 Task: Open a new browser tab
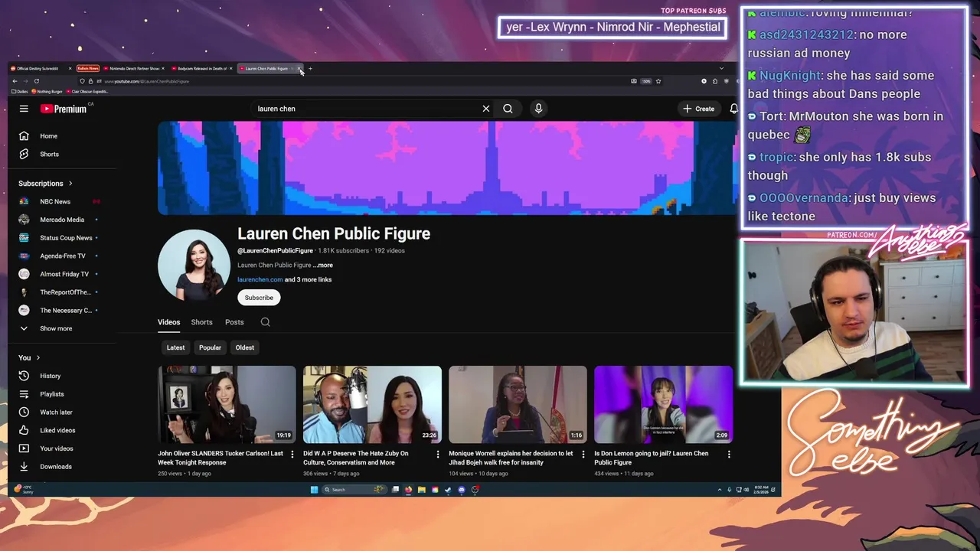310,69
